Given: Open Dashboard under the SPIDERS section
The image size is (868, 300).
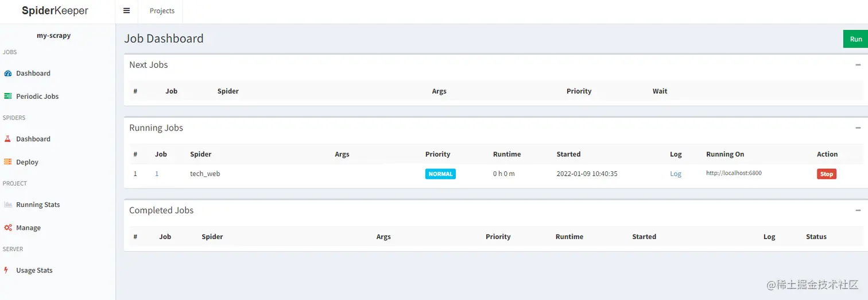Looking at the screenshot, I should point(33,139).
